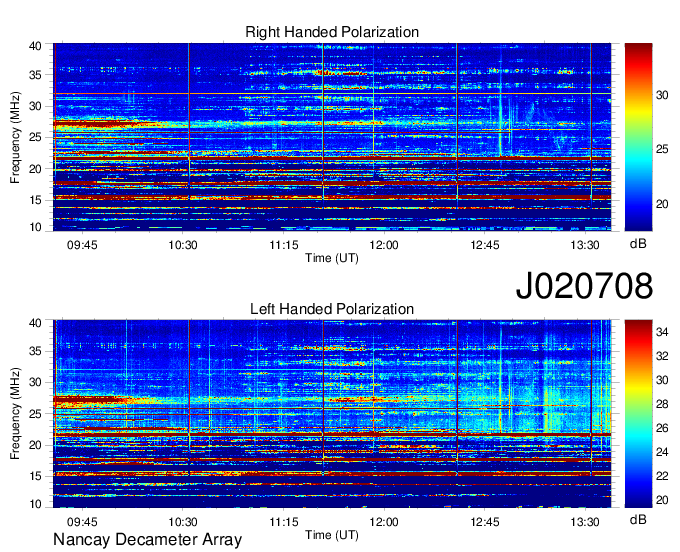Click the 11:15 tick under the lower plot
This screenshot has height=552, width=680.
(x=284, y=522)
